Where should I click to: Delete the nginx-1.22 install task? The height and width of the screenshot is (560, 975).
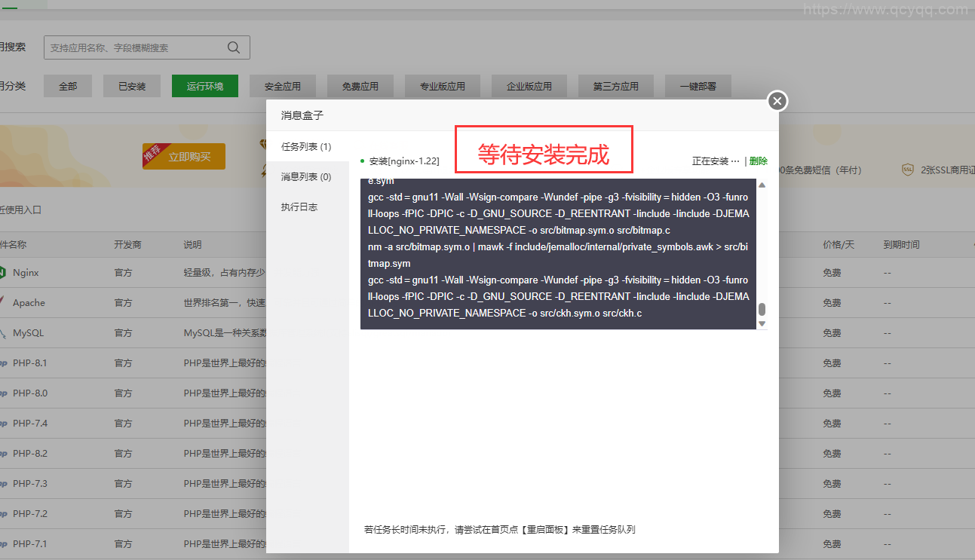point(759,161)
